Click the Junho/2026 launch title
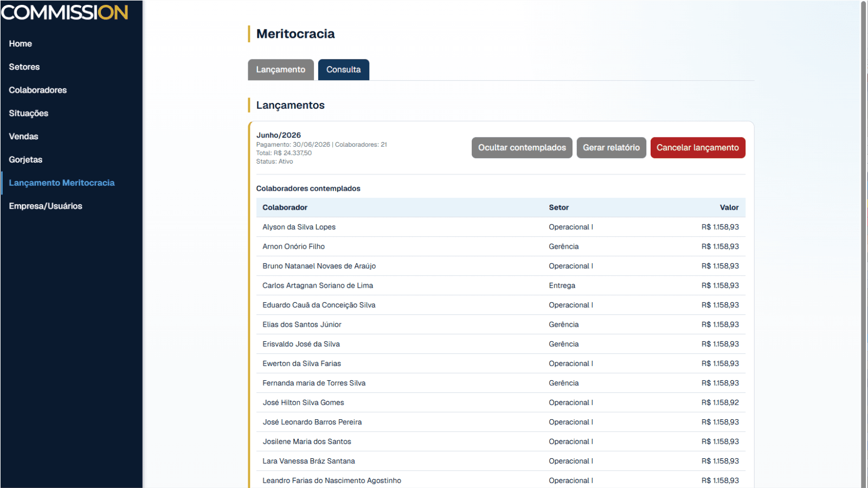This screenshot has width=868, height=488. 279,135
